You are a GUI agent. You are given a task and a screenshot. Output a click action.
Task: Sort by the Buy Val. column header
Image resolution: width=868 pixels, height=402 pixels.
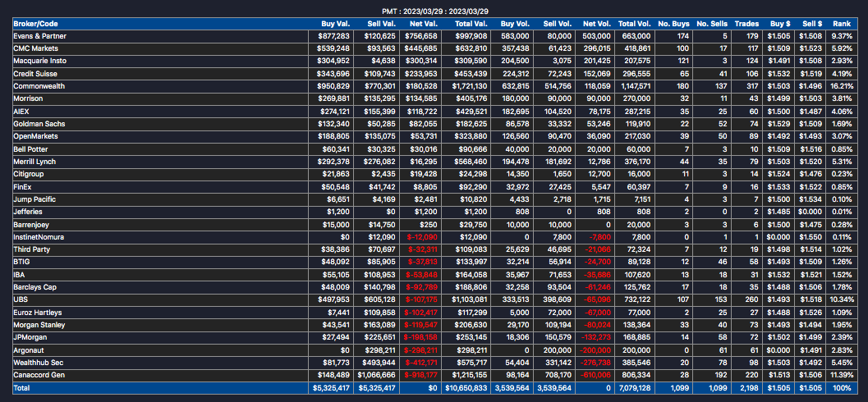(336, 24)
